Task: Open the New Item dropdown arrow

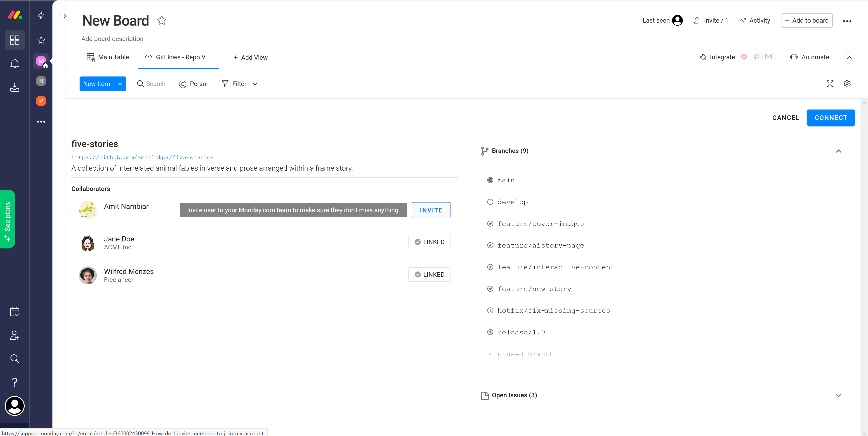Action: coord(120,84)
